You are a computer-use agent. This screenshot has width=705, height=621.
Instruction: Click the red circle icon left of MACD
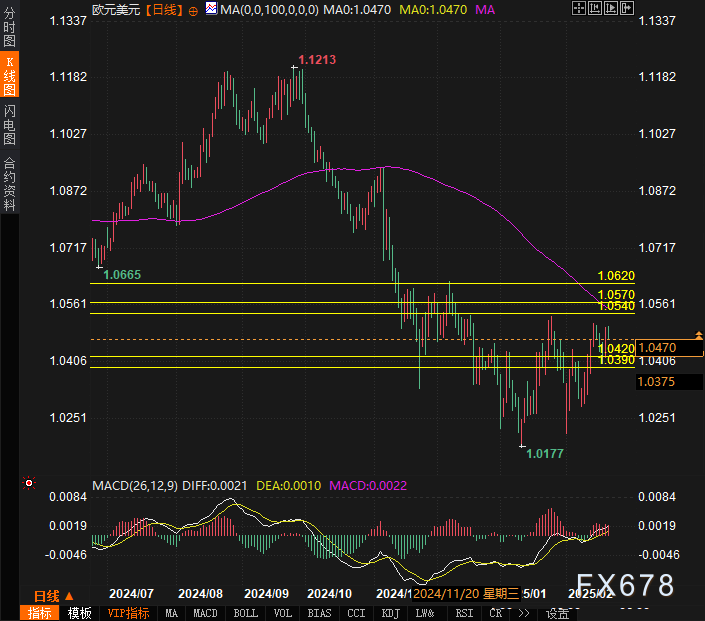[x=29, y=484]
